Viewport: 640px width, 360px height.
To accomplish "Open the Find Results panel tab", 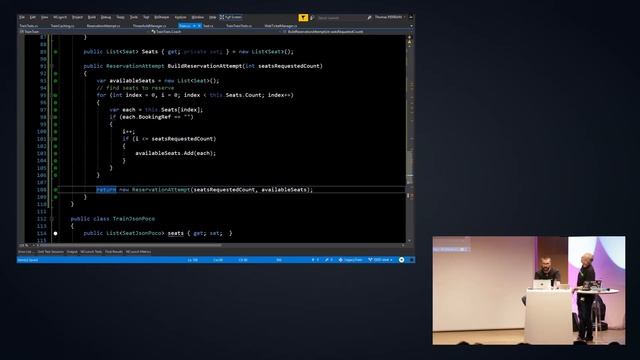I will pyautogui.click(x=114, y=252).
